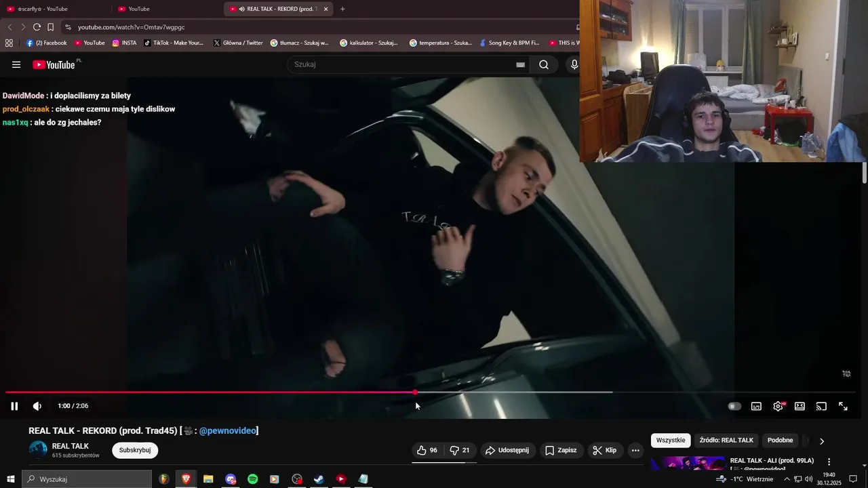
Task: Open the REAL TALK - ALI suggested thumbnail
Action: [688, 464]
